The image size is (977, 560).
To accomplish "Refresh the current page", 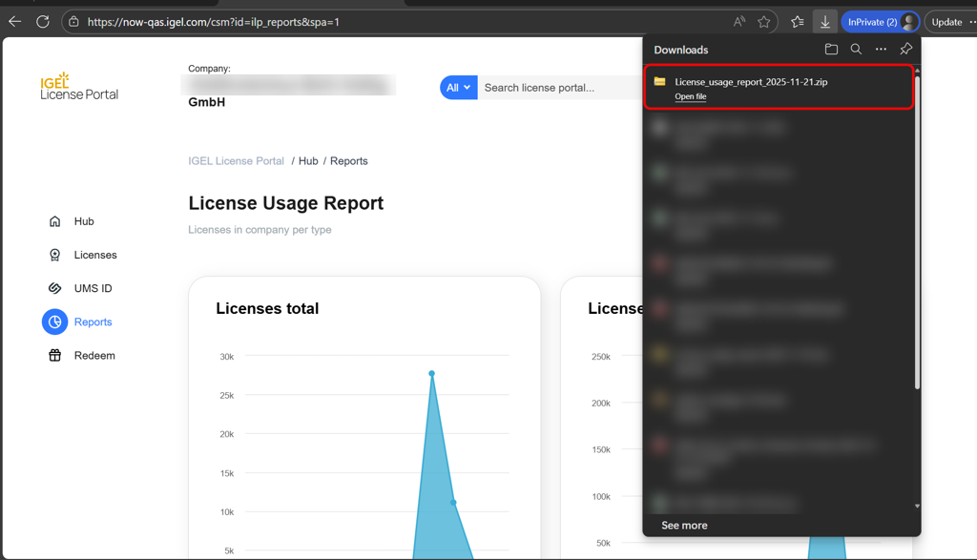I will coord(43,22).
